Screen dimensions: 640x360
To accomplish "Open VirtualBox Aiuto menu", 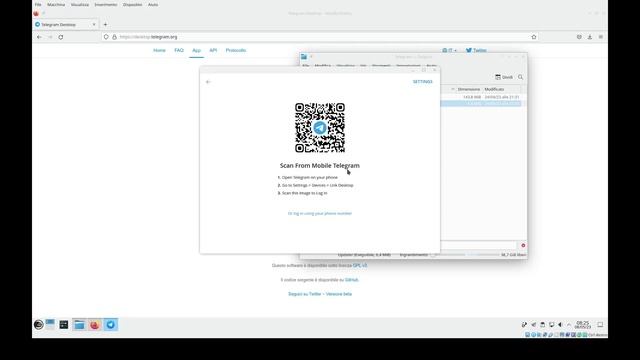I will click(153, 4).
